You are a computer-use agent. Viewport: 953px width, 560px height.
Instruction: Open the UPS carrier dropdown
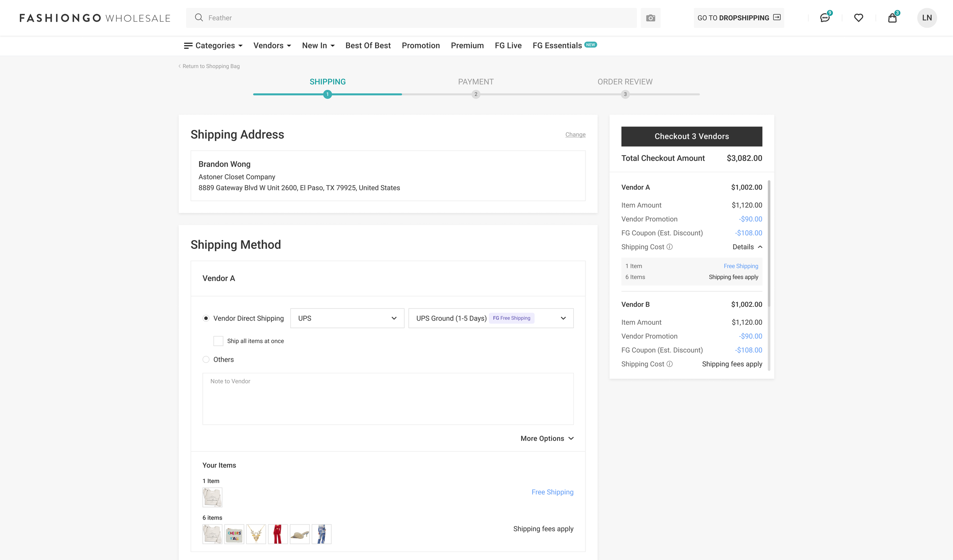click(x=347, y=318)
